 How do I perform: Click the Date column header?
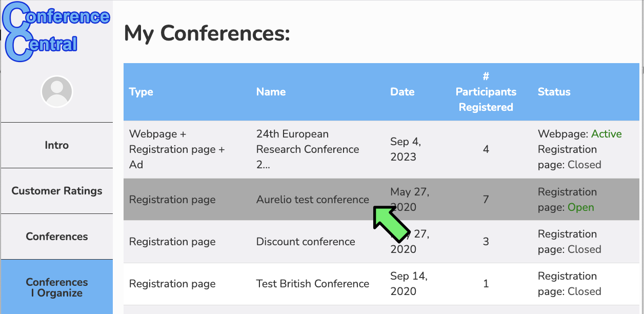point(402,92)
